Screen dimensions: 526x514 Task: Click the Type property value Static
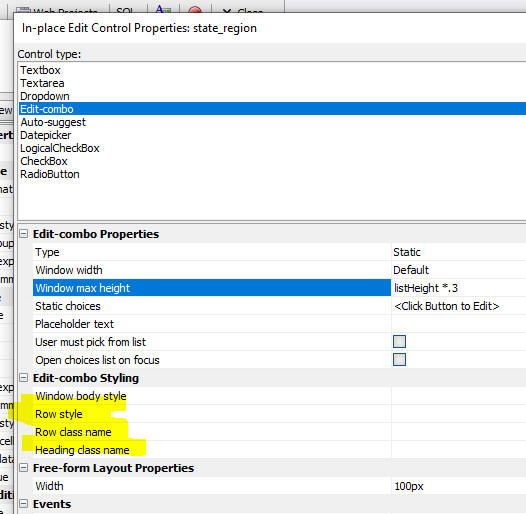click(x=459, y=252)
